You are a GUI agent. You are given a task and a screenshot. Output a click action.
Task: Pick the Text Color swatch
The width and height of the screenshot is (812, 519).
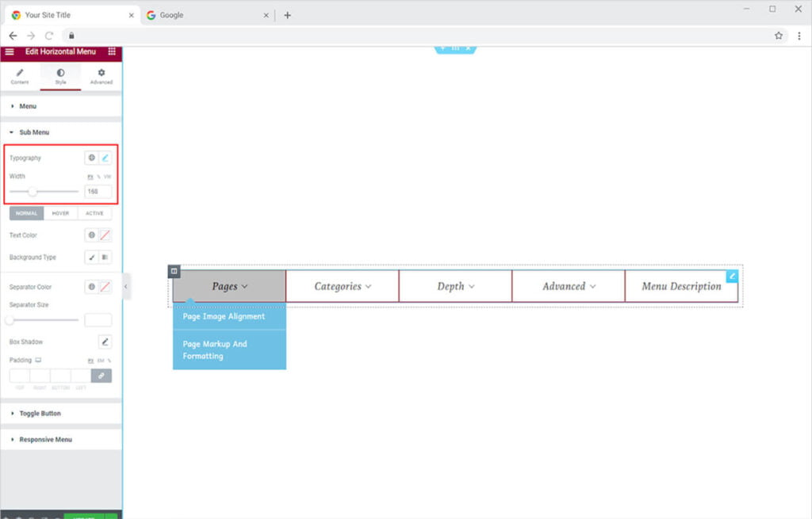point(105,235)
